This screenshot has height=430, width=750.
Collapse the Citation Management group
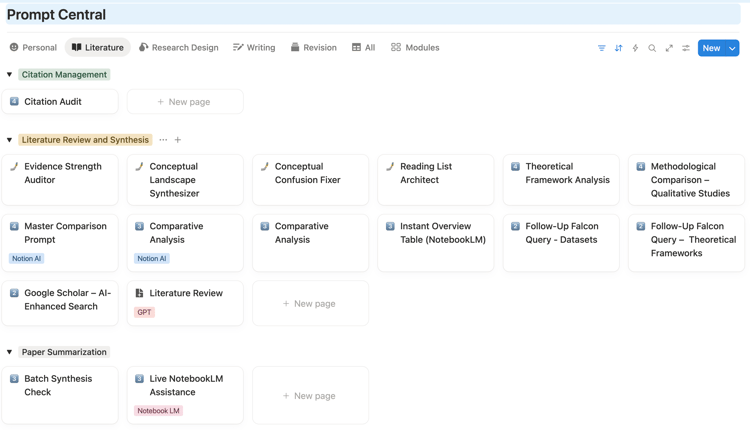[x=10, y=75]
